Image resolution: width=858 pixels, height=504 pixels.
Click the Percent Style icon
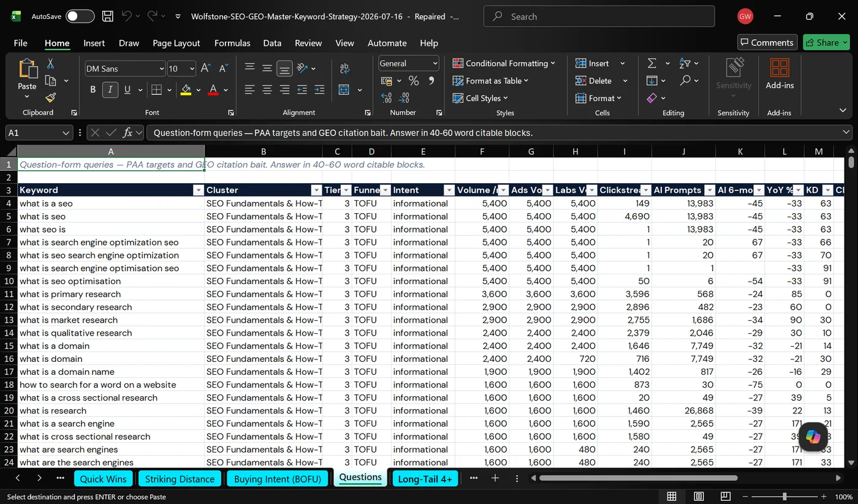[414, 81]
